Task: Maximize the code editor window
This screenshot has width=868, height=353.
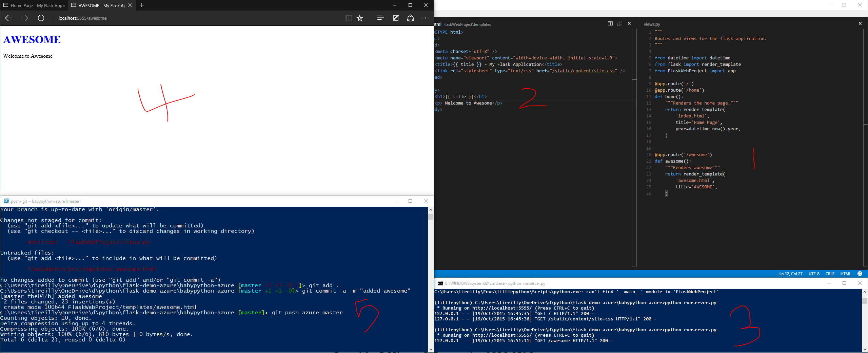Action: click(x=844, y=5)
